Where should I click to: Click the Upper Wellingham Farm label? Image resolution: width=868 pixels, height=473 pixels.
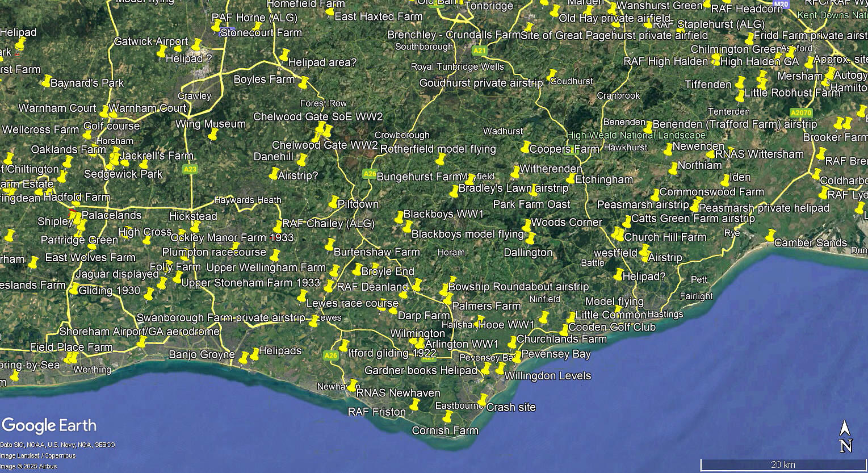coord(266,267)
